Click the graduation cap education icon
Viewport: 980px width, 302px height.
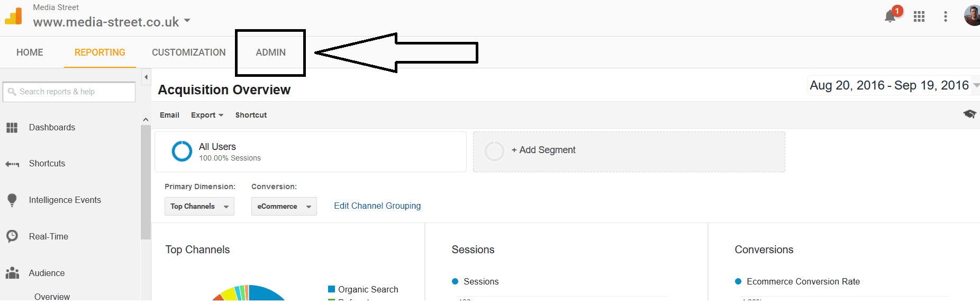coord(969,114)
